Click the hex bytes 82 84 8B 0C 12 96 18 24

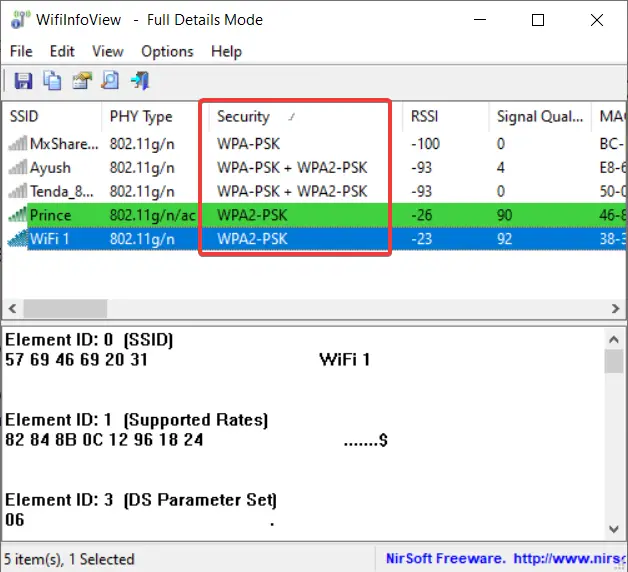click(x=104, y=439)
